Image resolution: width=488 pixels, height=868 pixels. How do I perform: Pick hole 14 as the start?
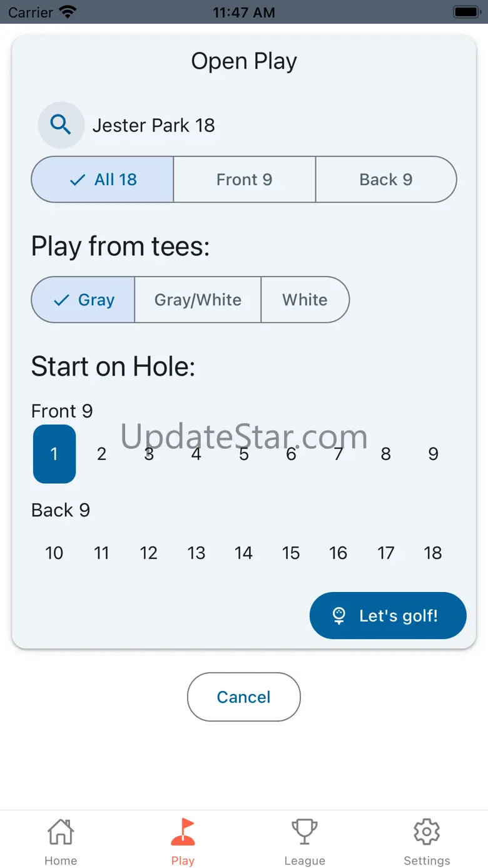[244, 553]
